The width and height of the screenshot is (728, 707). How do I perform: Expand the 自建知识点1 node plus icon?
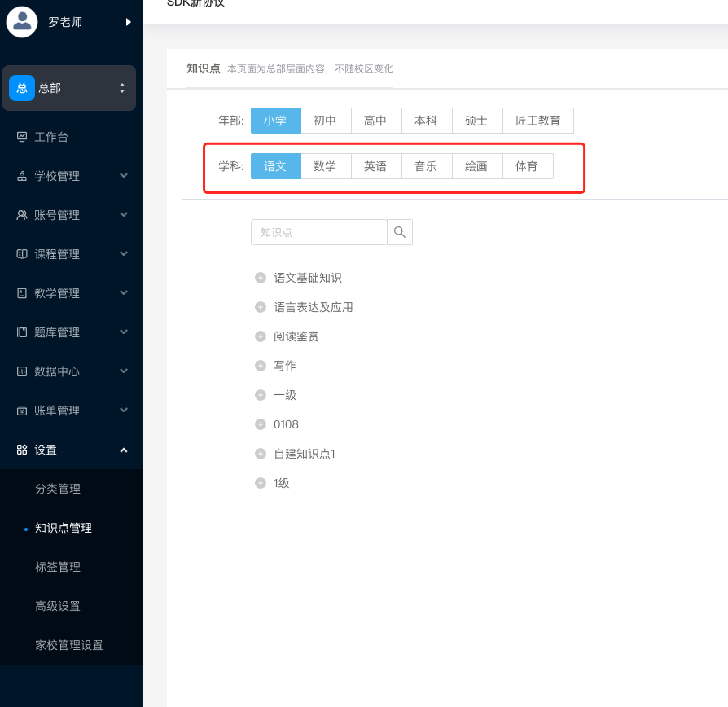[x=261, y=454]
